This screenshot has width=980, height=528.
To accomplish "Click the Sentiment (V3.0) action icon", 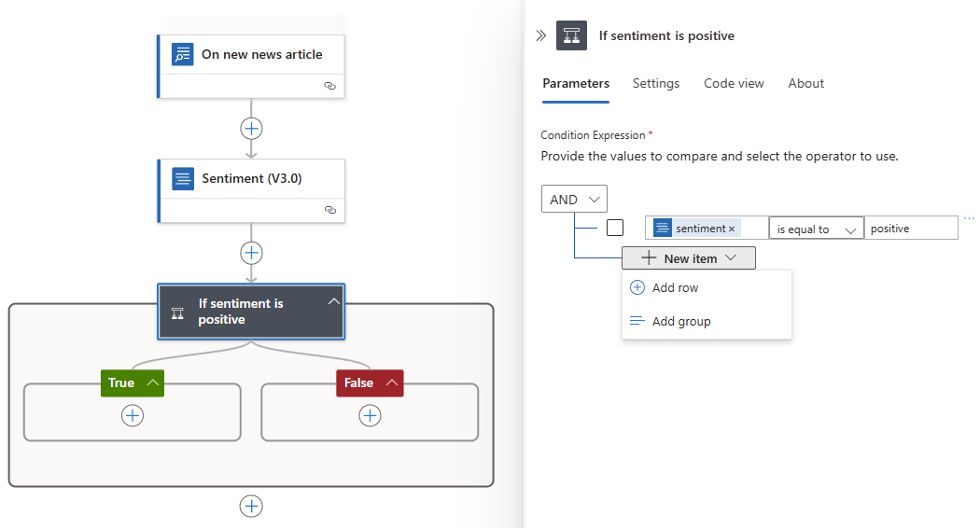I will click(x=183, y=179).
